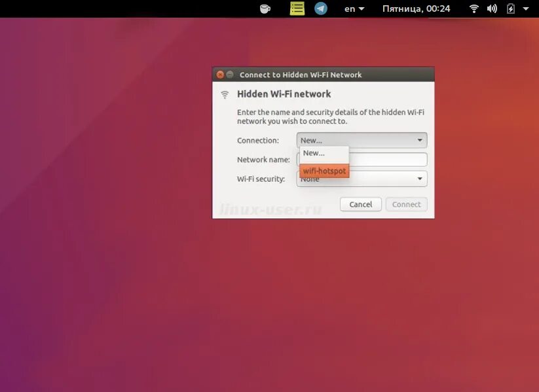Open the Telegram tray icon
Viewport: 539px width, 392px height.
[321, 9]
